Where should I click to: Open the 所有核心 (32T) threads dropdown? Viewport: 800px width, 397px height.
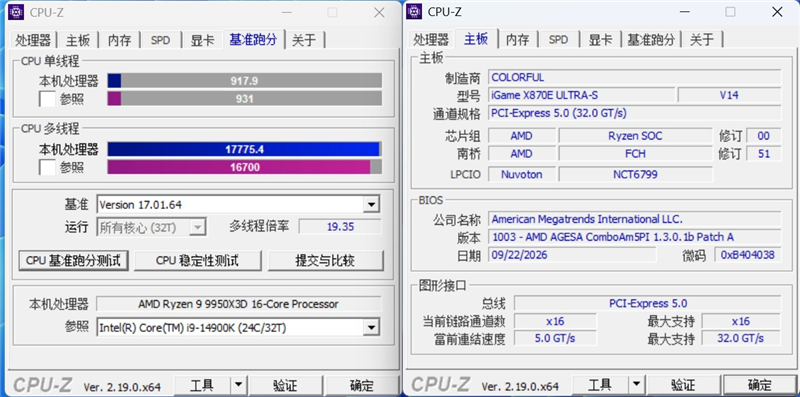pos(197,227)
